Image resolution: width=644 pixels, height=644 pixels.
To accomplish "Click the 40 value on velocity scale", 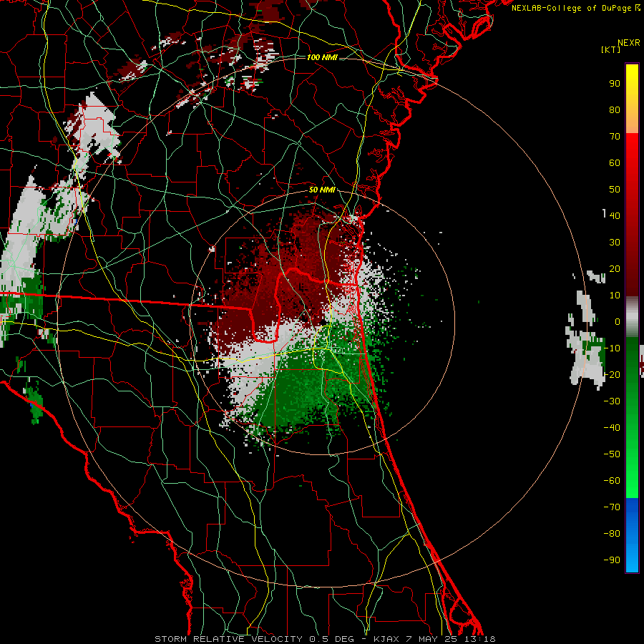I will click(x=615, y=215).
